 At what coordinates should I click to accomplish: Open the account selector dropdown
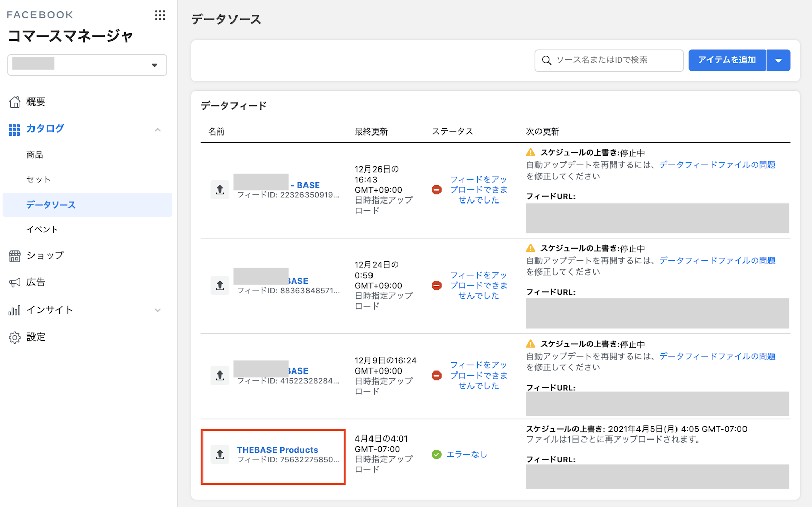tap(87, 65)
